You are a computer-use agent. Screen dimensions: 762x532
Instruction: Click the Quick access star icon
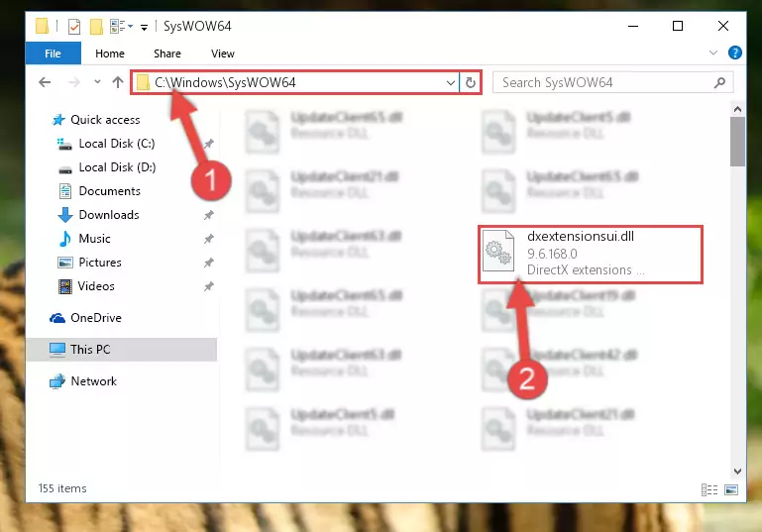coord(58,120)
